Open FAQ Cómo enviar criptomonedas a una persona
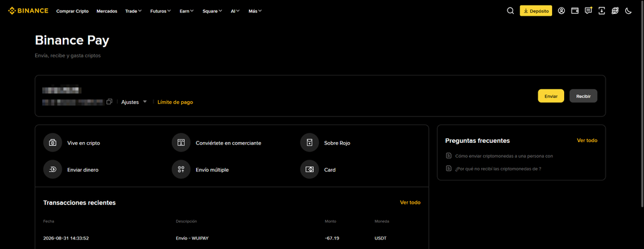Viewport: 644px width, 249px height. click(504, 156)
